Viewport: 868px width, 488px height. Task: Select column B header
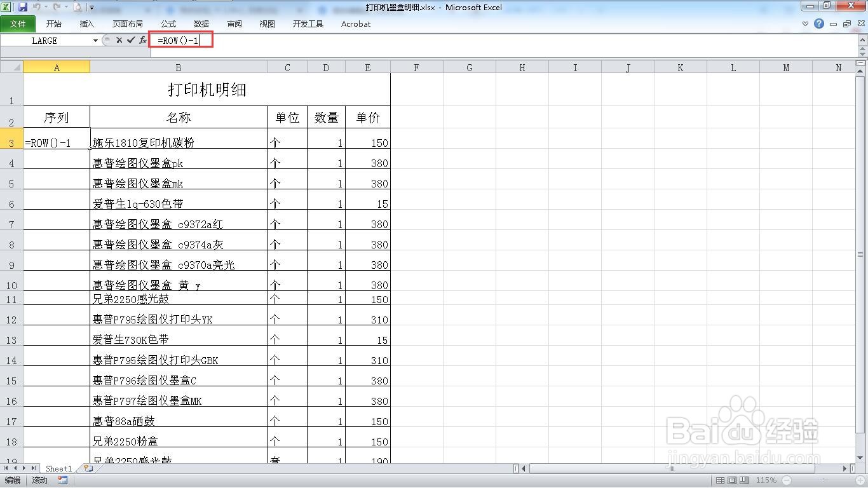[x=179, y=67]
